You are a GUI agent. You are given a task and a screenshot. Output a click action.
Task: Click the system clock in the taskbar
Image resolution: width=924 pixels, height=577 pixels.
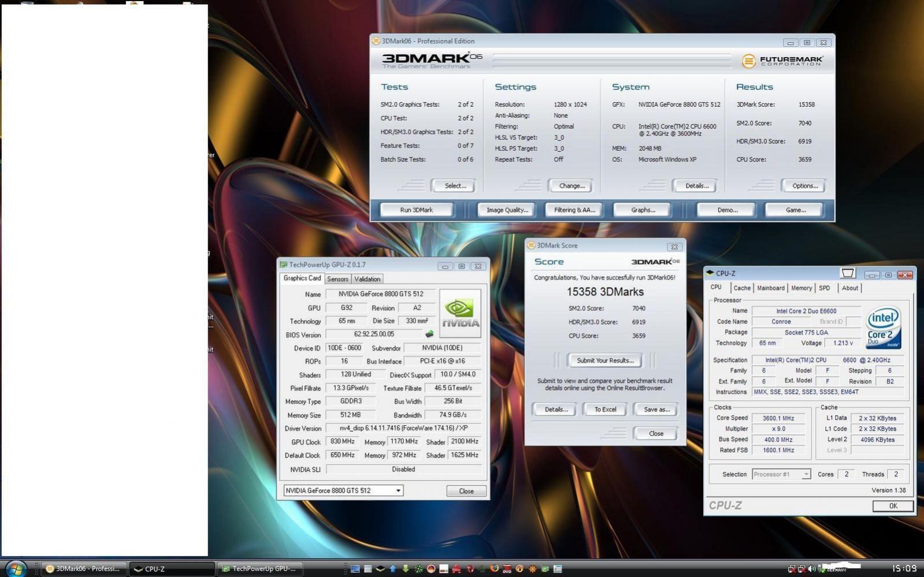click(x=904, y=569)
